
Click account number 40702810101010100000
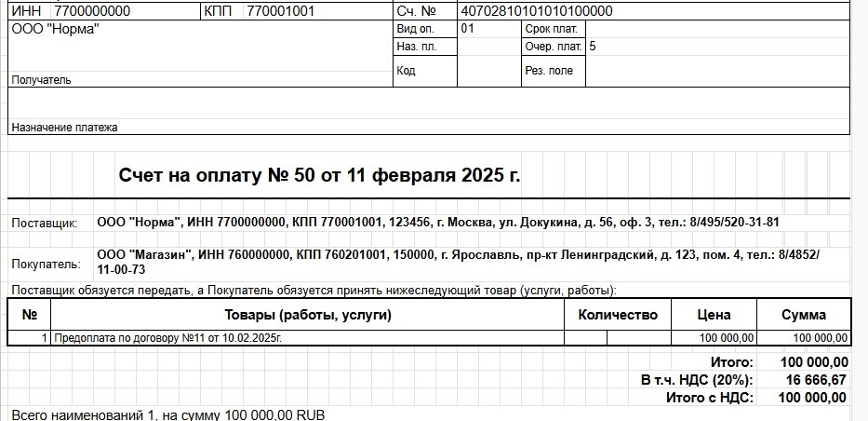click(537, 11)
